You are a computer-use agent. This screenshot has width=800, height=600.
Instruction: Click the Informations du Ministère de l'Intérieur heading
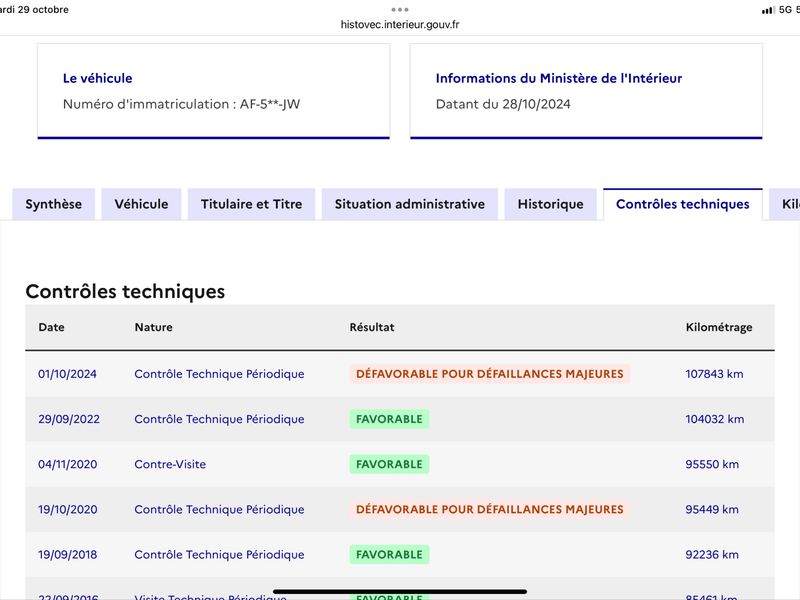(559, 78)
